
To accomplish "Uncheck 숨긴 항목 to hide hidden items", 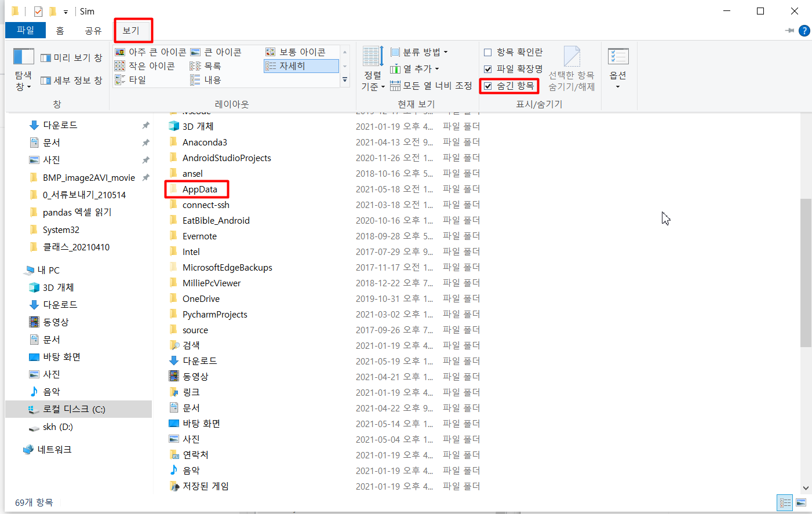I will coord(490,85).
